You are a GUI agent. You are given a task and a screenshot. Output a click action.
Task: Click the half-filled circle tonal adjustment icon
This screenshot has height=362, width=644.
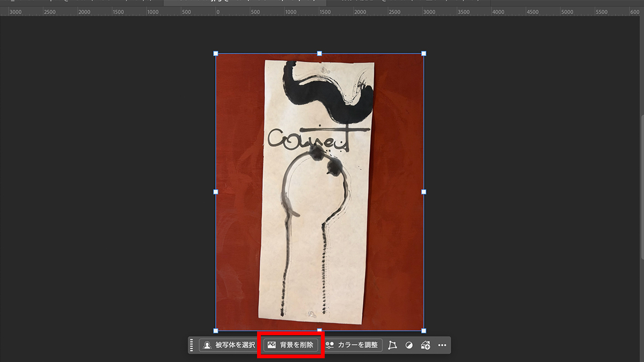(x=409, y=345)
